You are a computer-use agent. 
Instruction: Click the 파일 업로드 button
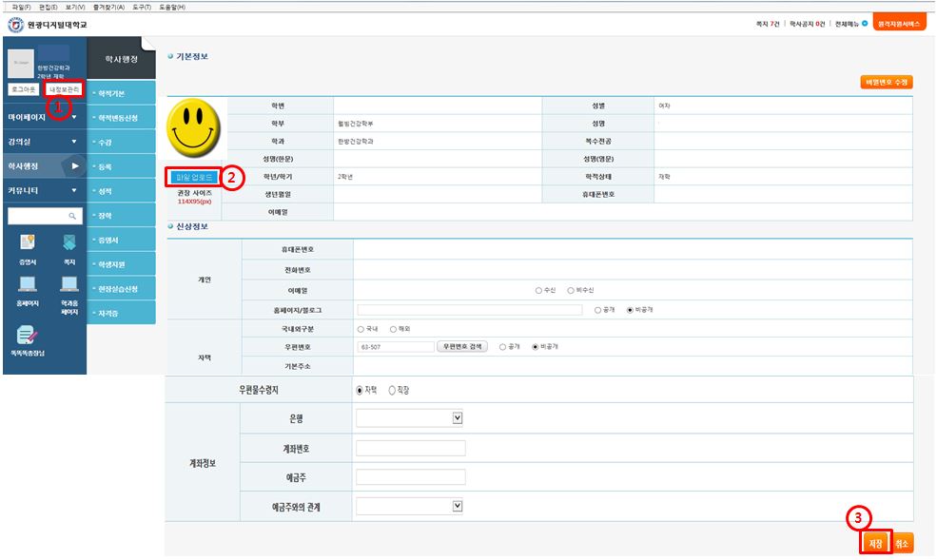coord(195,177)
